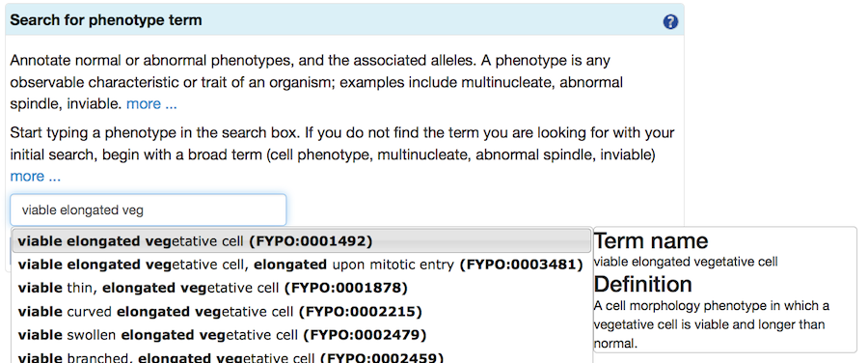Open the blue help question-mark icon
This screenshot has width=868, height=363.
point(670,22)
